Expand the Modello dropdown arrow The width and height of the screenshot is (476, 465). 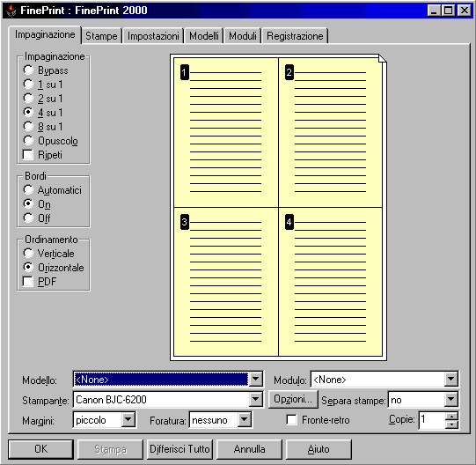pos(256,380)
